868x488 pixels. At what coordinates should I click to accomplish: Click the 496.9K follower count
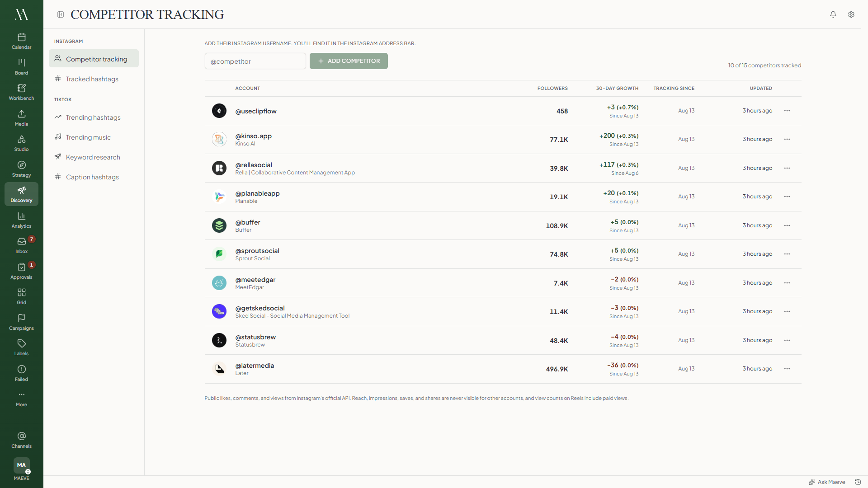[557, 369]
